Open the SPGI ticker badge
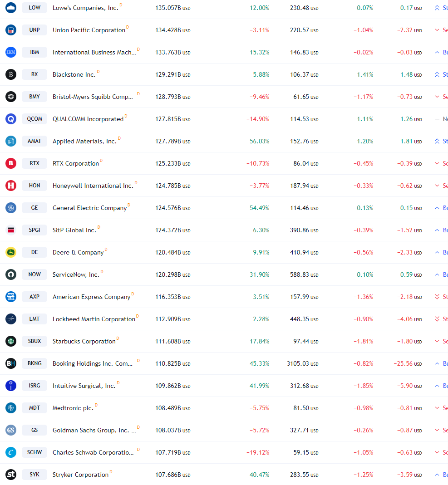 [x=34, y=230]
